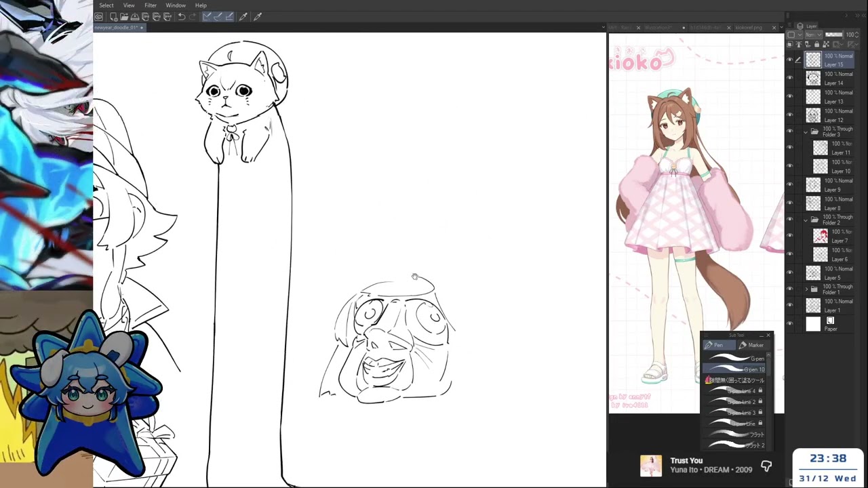The height and width of the screenshot is (488, 868).
Task: Open the View menu
Action: point(129,5)
